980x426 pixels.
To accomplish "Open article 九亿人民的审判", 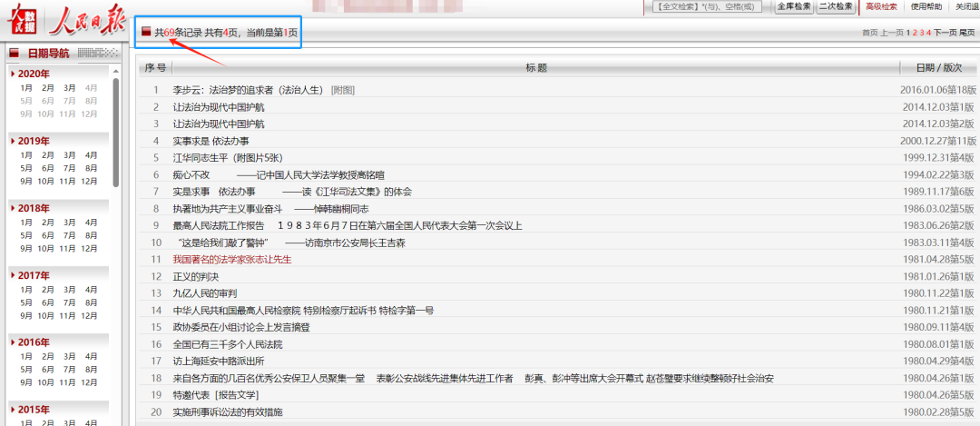I will (204, 293).
